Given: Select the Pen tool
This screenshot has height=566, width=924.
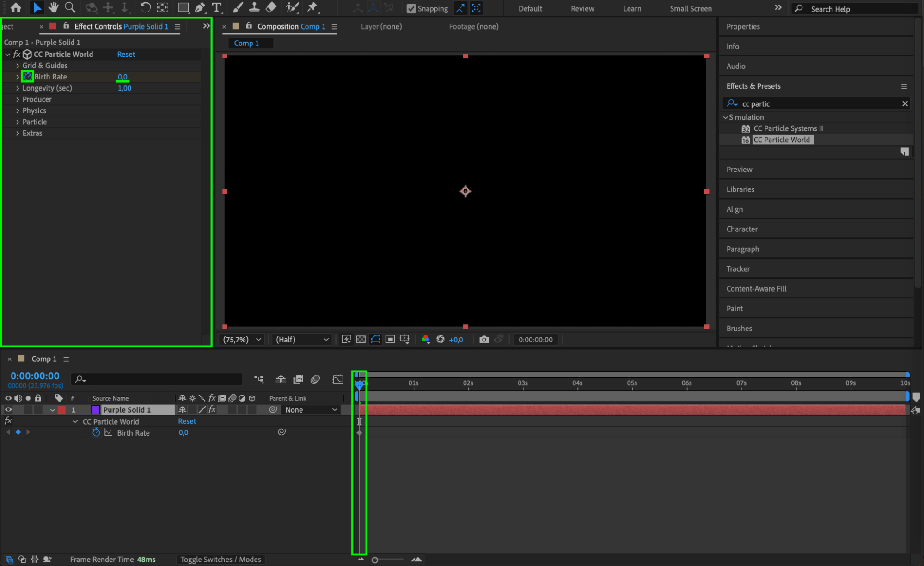Looking at the screenshot, I should (200, 7).
